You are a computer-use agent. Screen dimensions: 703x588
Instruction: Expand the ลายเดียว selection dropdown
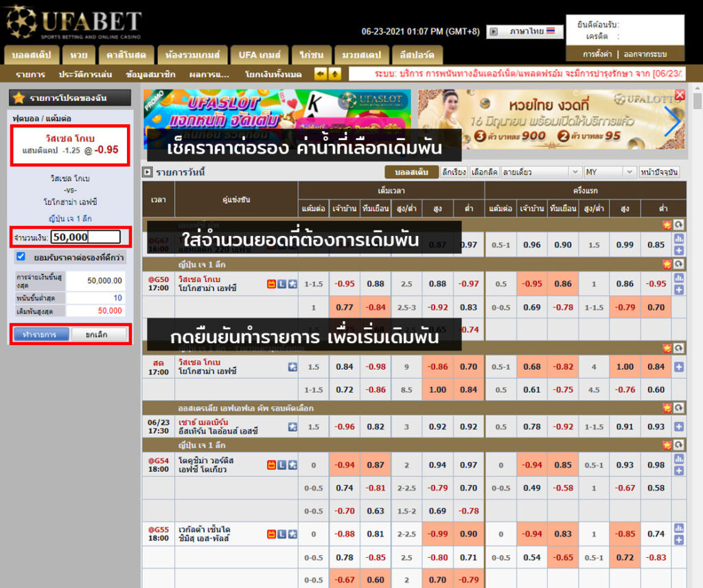coord(541,172)
